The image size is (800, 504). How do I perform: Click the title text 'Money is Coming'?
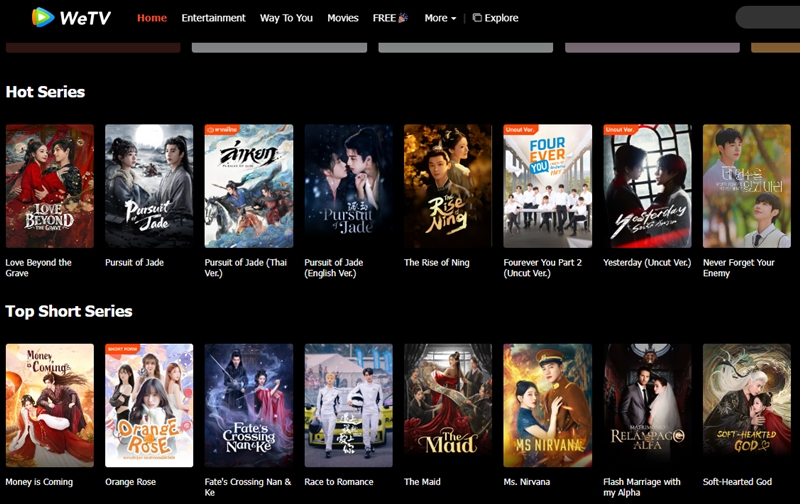[x=39, y=482]
